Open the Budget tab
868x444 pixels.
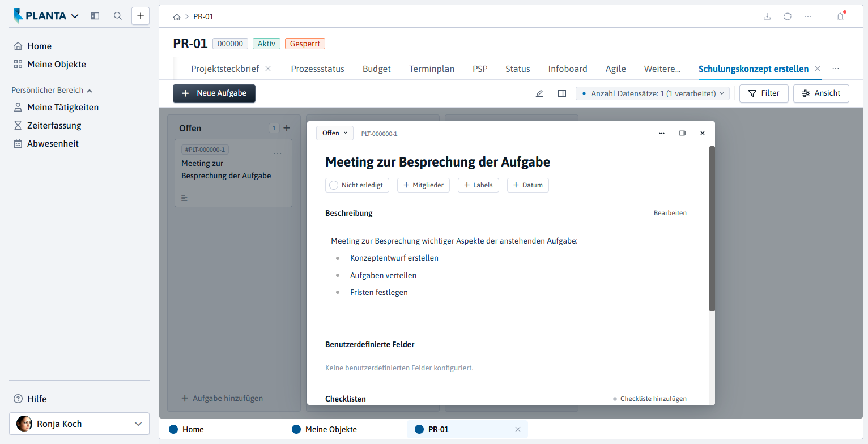tap(377, 69)
